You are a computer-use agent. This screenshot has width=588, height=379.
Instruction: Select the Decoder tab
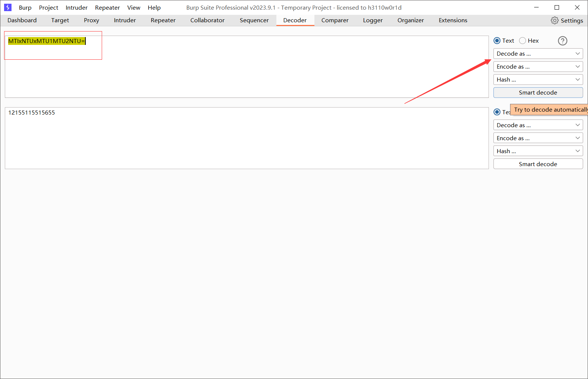tap(295, 20)
